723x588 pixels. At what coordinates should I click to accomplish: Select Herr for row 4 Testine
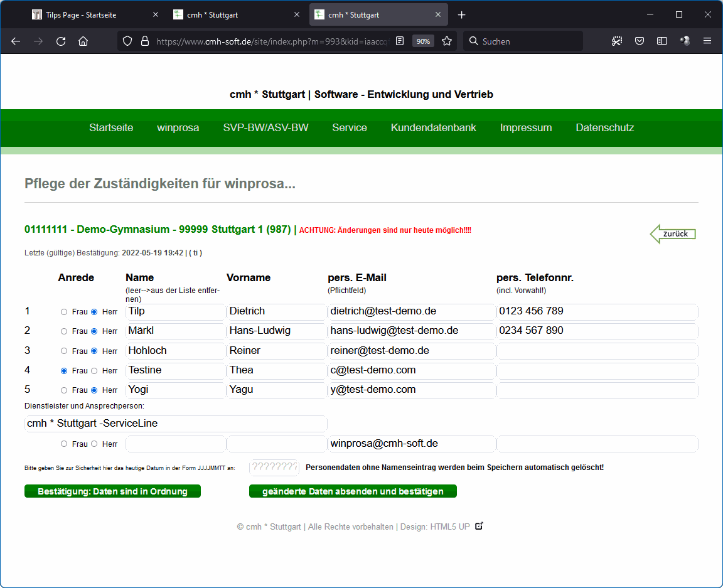coord(94,371)
